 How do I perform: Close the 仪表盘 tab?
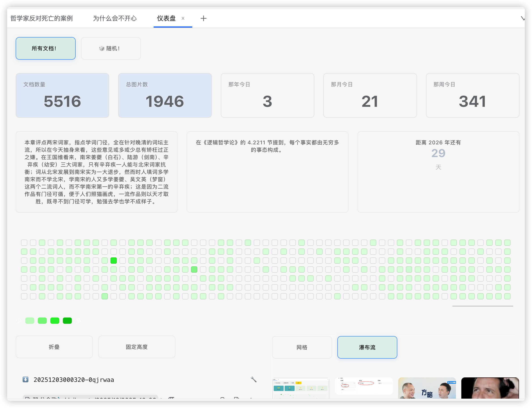tap(183, 19)
